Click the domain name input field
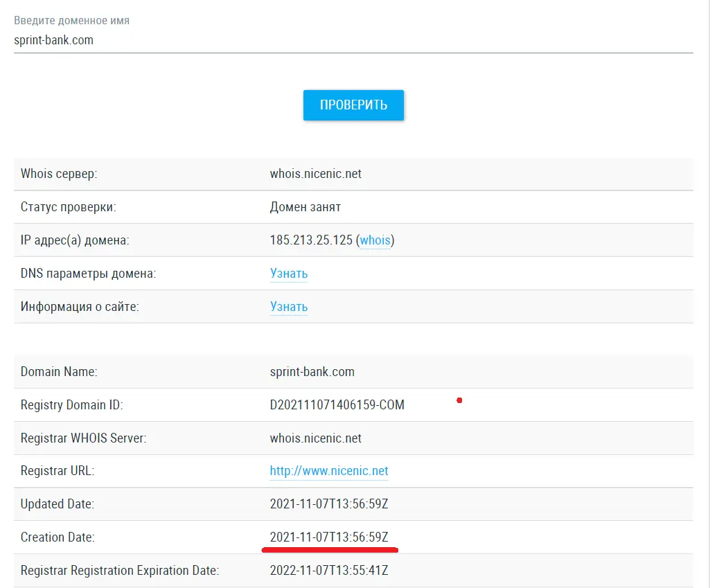 pos(353,40)
